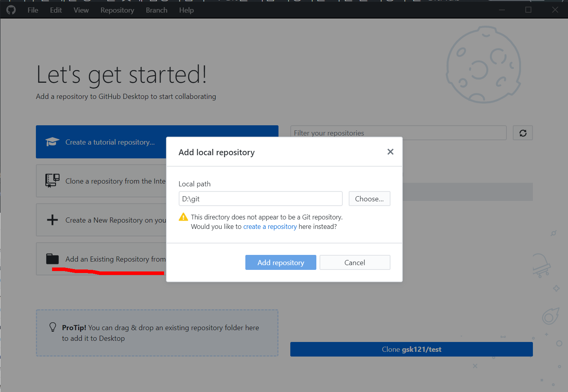Click Add an Existing Repository button
The width and height of the screenshot is (568, 392).
click(x=101, y=259)
